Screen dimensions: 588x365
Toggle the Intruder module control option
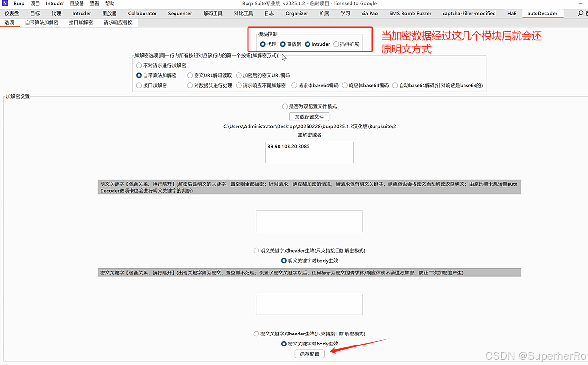click(x=317, y=44)
